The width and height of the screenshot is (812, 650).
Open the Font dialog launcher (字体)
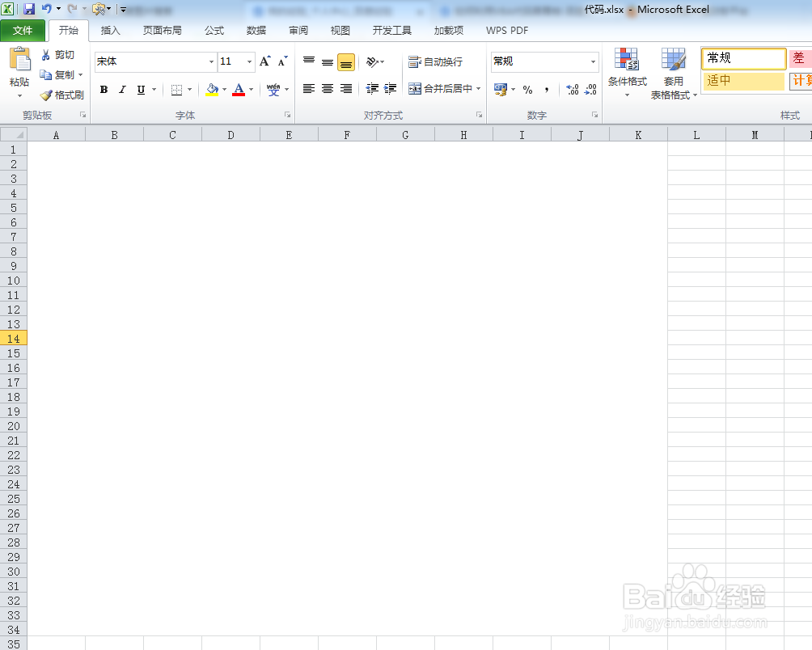(x=287, y=115)
